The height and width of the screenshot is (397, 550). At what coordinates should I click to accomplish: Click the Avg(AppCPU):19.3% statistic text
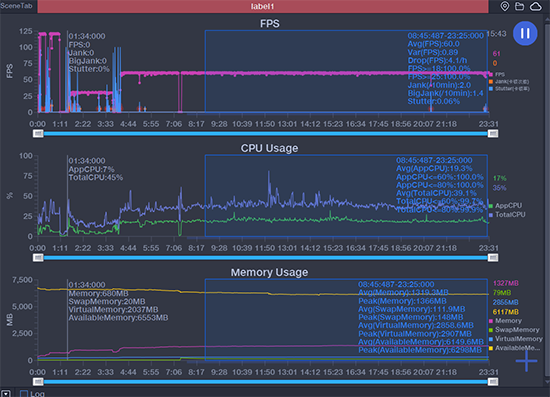[434, 169]
